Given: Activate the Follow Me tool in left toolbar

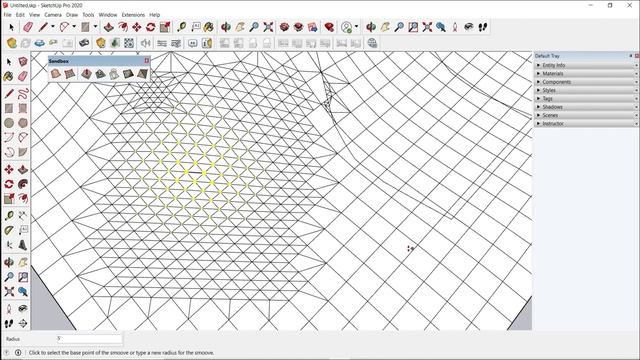Looking at the screenshot, I should [x=23, y=184].
